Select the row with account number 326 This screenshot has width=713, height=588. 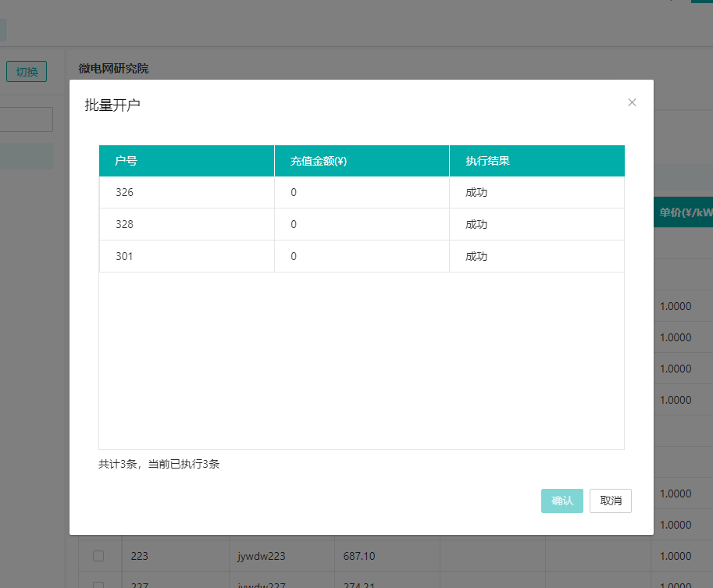tap(186, 192)
